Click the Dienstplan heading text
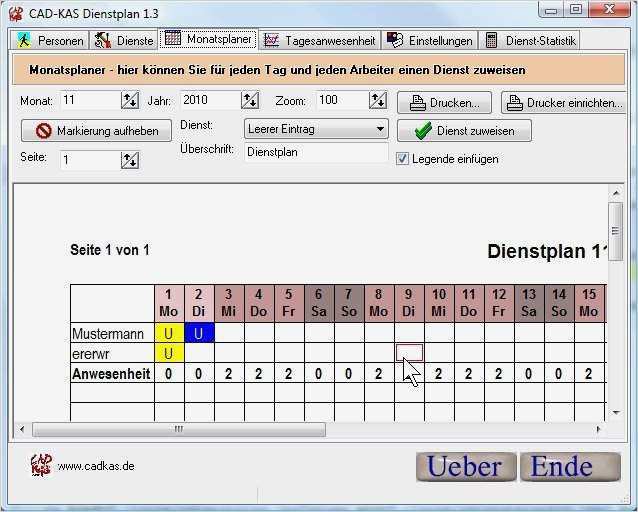638x512 pixels. 547,251
